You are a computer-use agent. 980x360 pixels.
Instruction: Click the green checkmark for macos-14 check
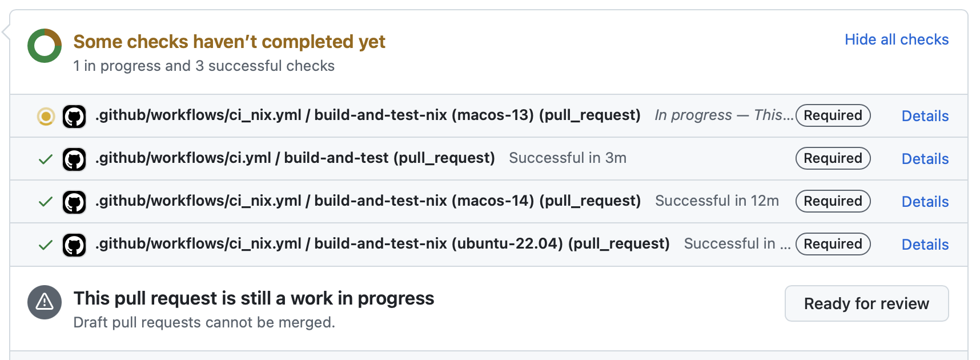point(46,202)
